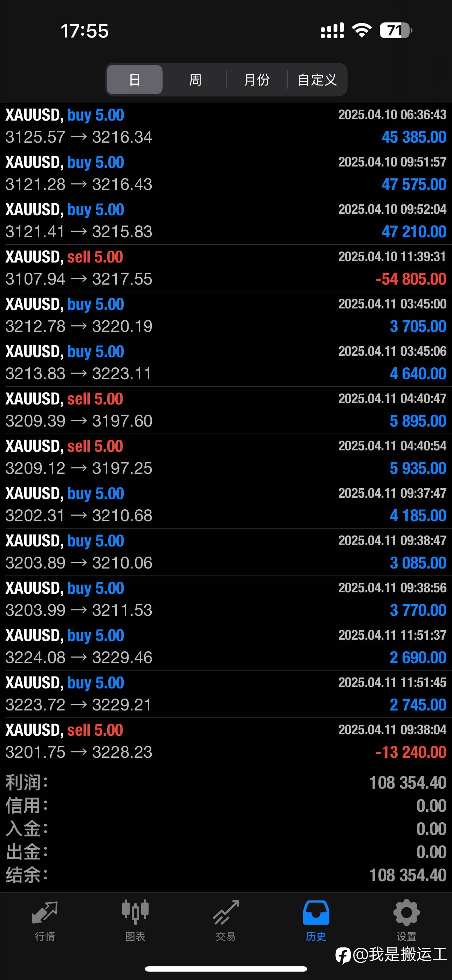Image resolution: width=452 pixels, height=980 pixels.
Task: Open the sell trade with profit 5 935.00
Action: pyautogui.click(x=226, y=457)
